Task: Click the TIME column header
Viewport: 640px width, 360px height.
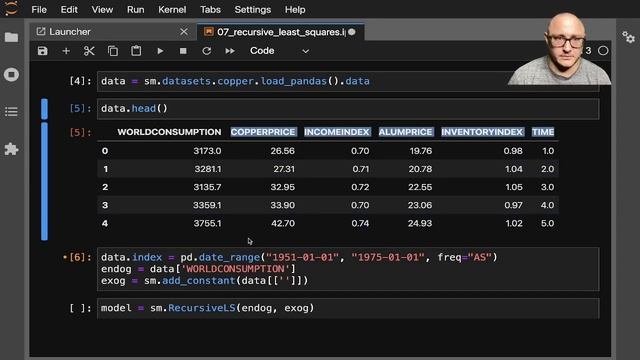Action: pyautogui.click(x=543, y=132)
